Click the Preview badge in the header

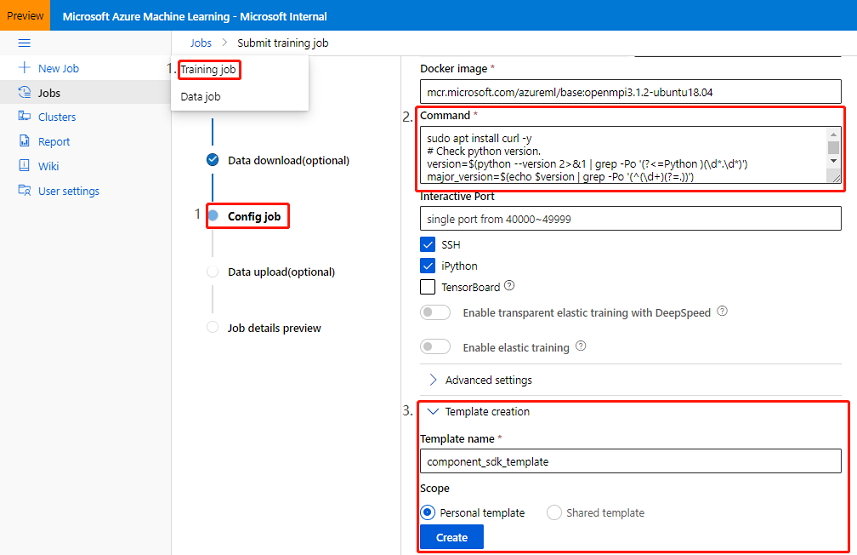click(x=25, y=15)
